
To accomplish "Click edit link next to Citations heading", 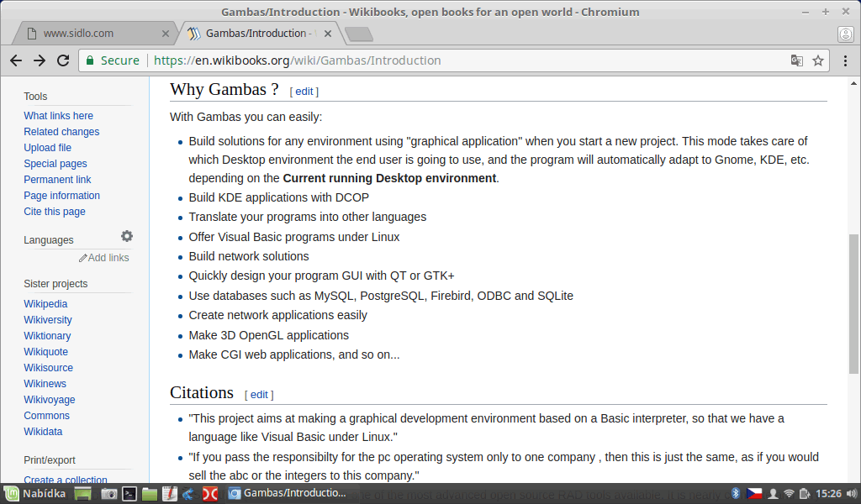I will click(x=259, y=395).
